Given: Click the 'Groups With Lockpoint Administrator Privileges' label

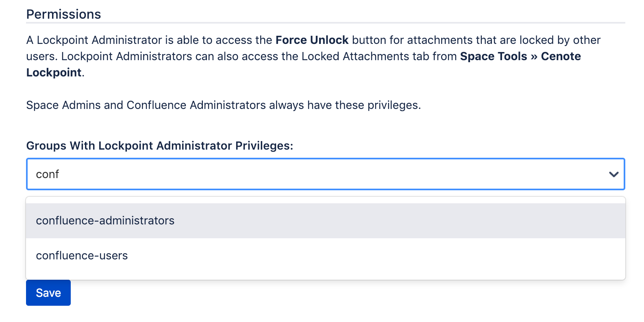Looking at the screenshot, I should 159,146.
